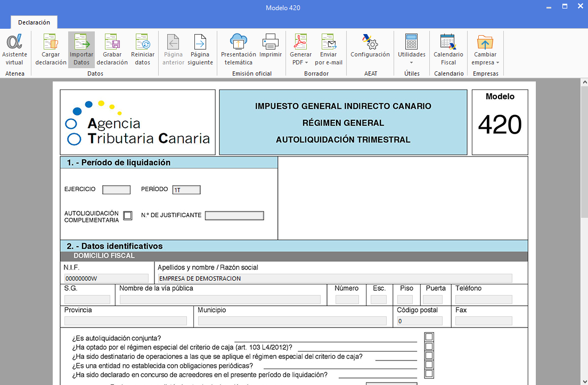Print the form with Imprimir

271,49
